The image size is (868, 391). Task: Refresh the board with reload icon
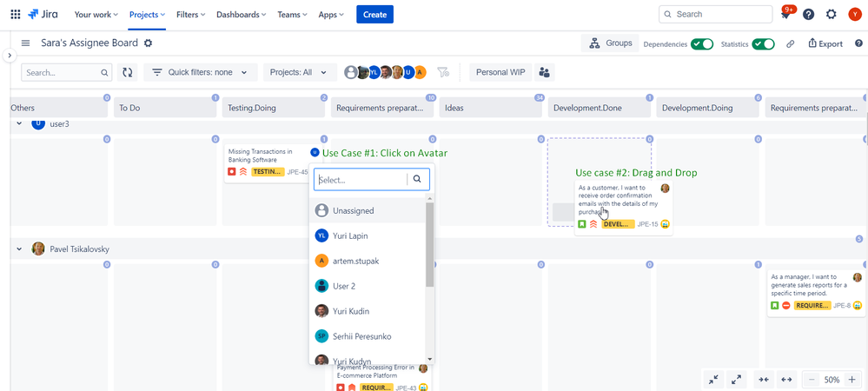click(128, 72)
